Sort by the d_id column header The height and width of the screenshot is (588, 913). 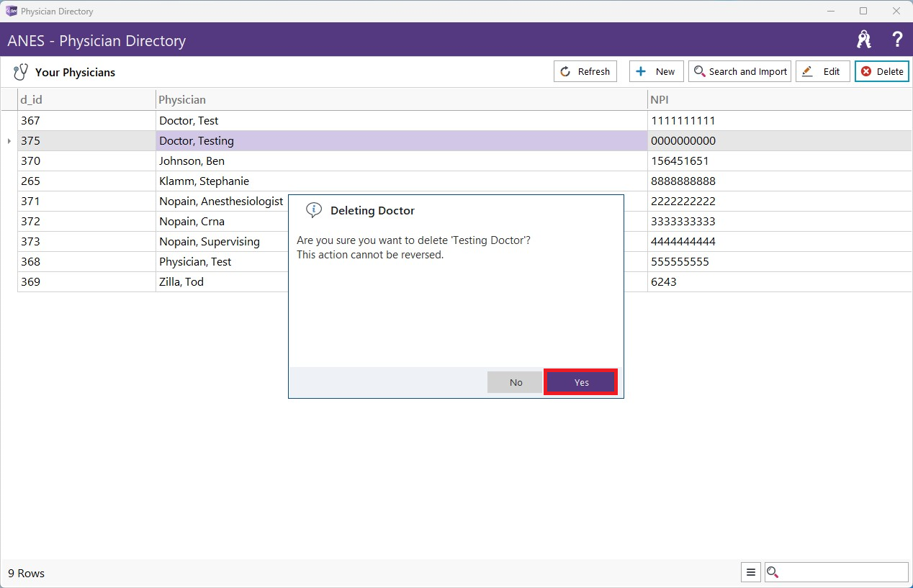pyautogui.click(x=86, y=99)
